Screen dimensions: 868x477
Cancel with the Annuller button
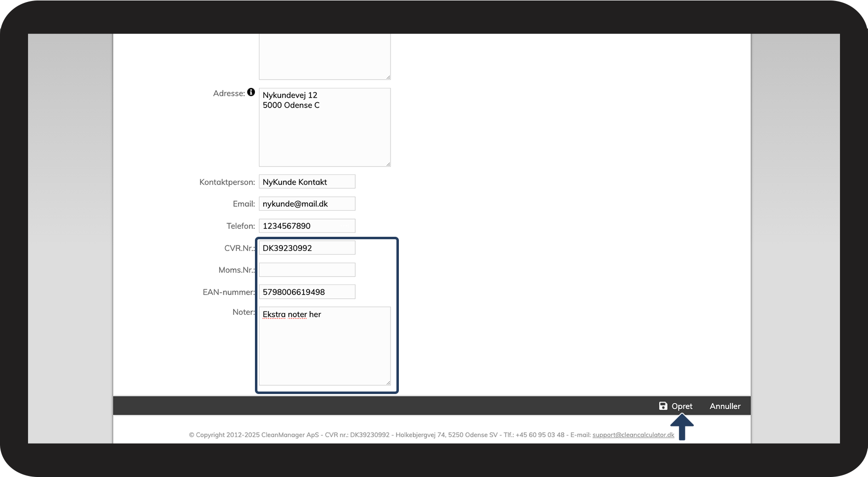pyautogui.click(x=725, y=406)
